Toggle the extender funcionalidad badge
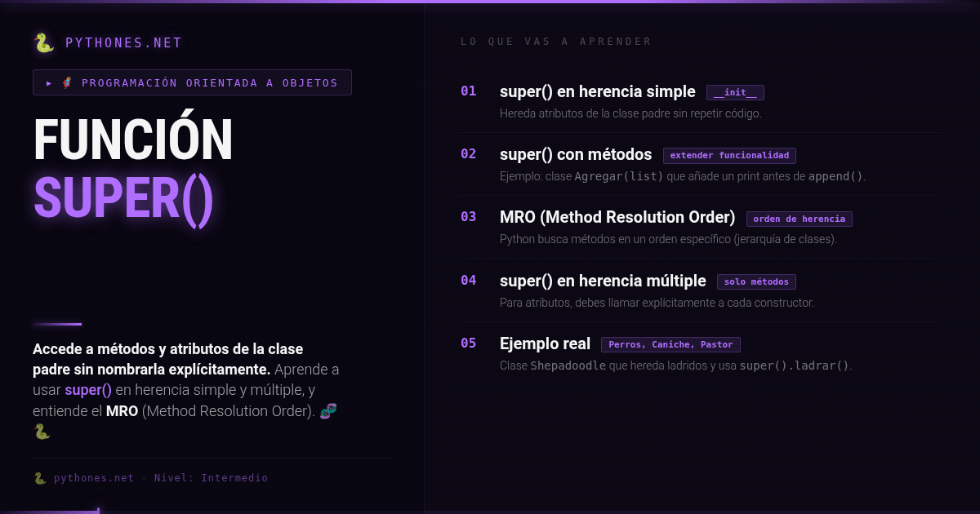 (729, 155)
